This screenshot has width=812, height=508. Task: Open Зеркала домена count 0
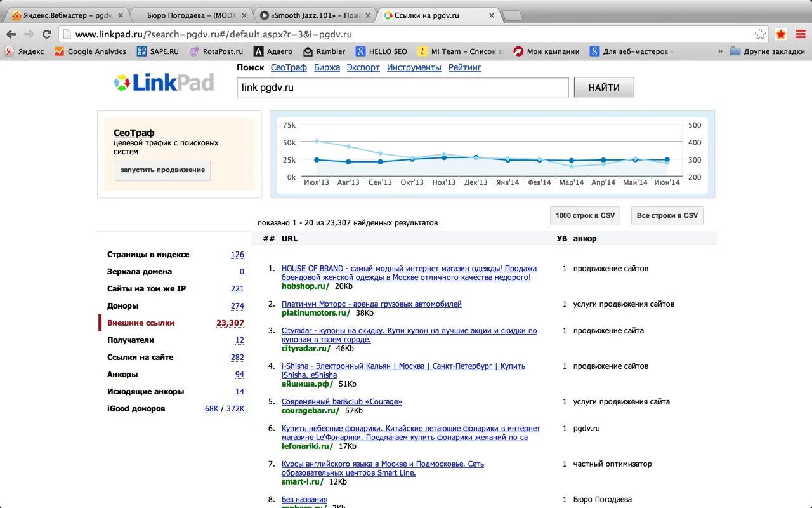(x=242, y=272)
